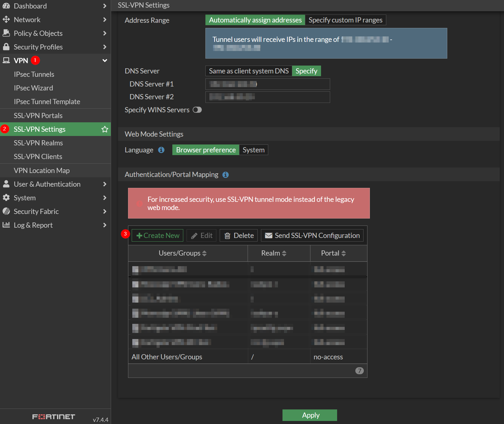Expand the User & Authentication chevron

[105, 184]
